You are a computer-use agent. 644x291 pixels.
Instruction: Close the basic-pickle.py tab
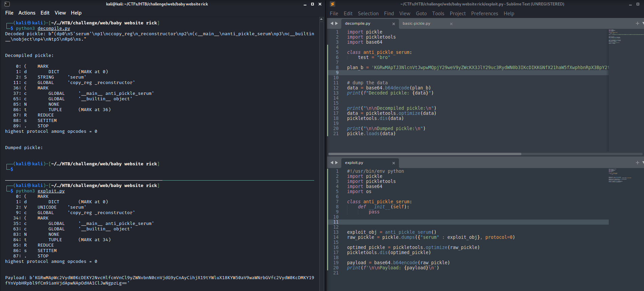coord(451,24)
